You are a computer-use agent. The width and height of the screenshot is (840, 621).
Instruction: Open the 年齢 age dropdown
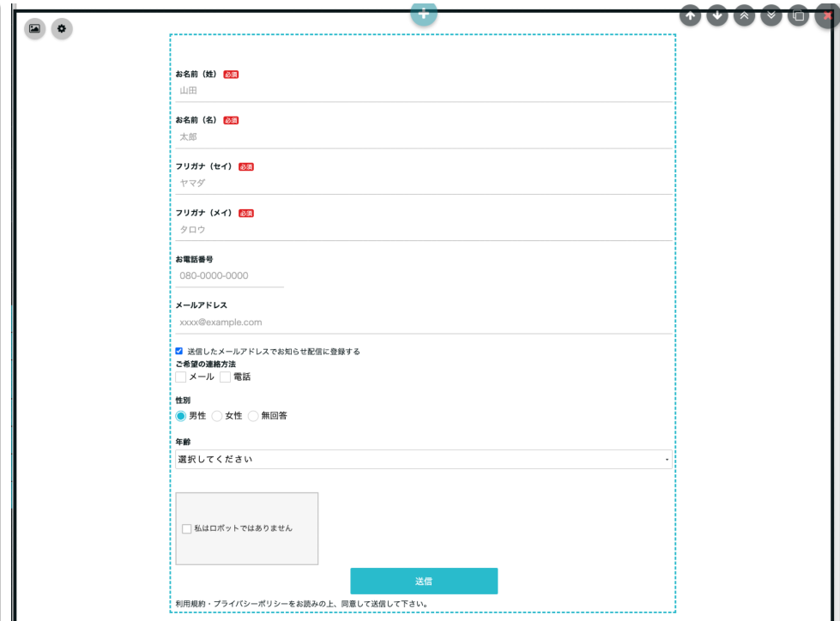[x=424, y=460]
